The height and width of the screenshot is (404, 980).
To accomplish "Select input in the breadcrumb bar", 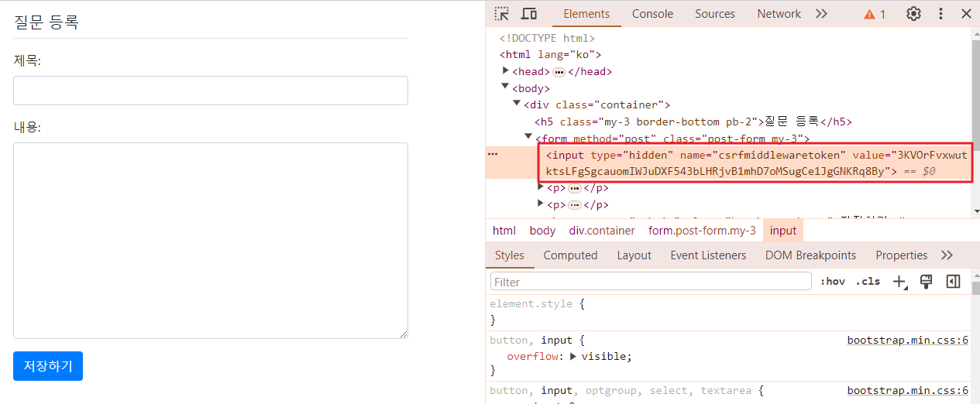I will (783, 231).
